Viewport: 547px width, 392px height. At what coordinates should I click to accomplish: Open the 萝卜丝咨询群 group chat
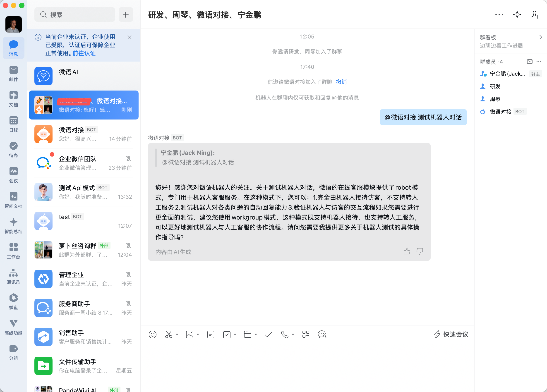[x=84, y=250]
